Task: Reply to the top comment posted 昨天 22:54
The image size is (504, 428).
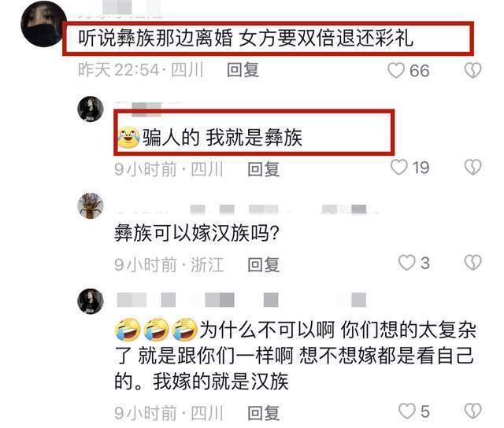Action: (x=243, y=70)
